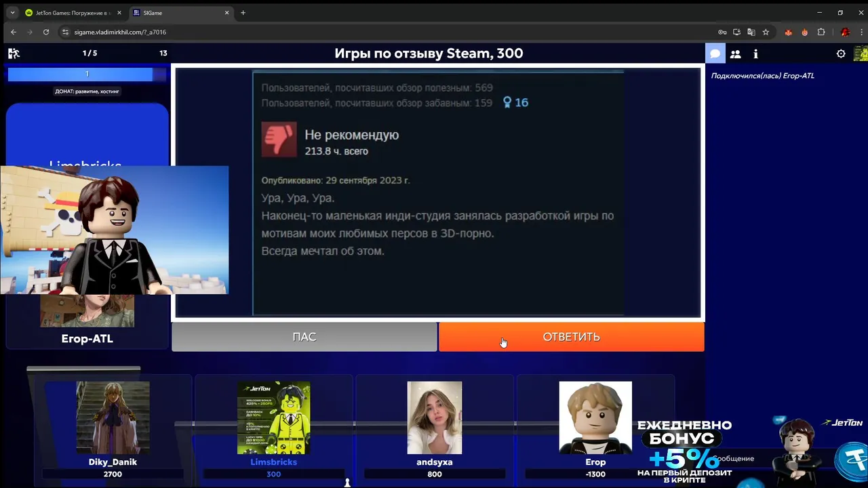
Task: Click the ДОНАТ: развитие, хостинг link
Action: pyautogui.click(x=87, y=91)
